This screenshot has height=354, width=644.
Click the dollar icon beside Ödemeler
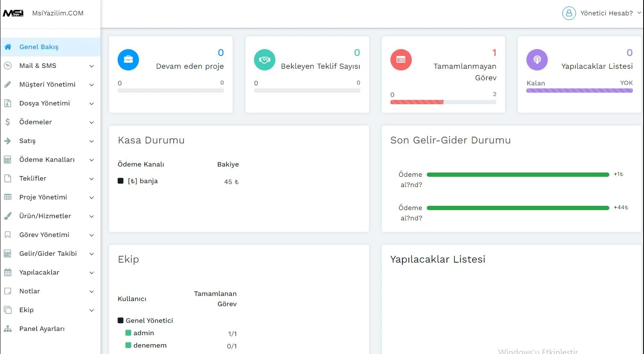click(8, 122)
